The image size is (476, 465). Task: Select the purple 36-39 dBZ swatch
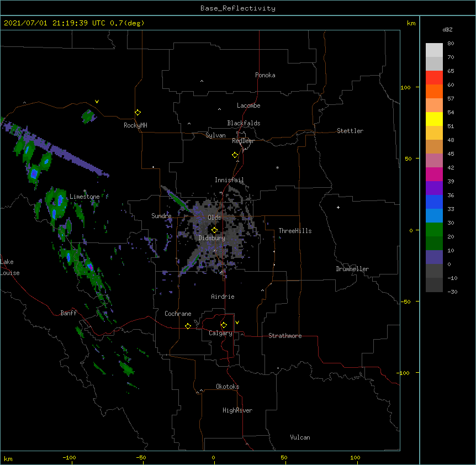coord(434,188)
